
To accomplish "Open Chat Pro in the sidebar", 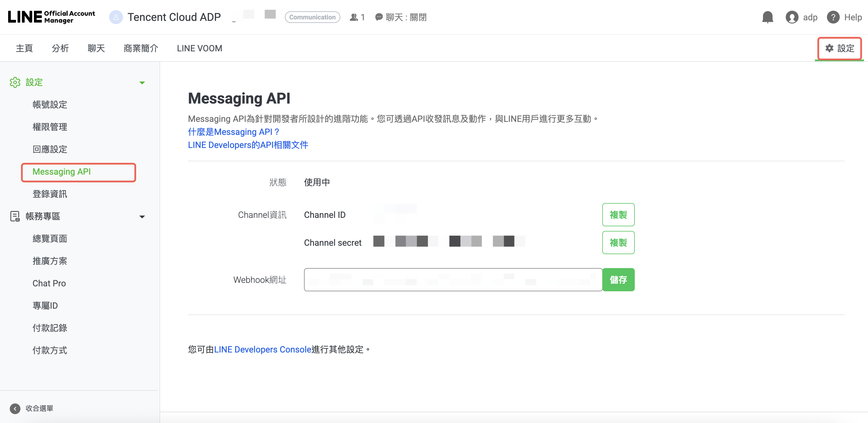I will [x=49, y=283].
